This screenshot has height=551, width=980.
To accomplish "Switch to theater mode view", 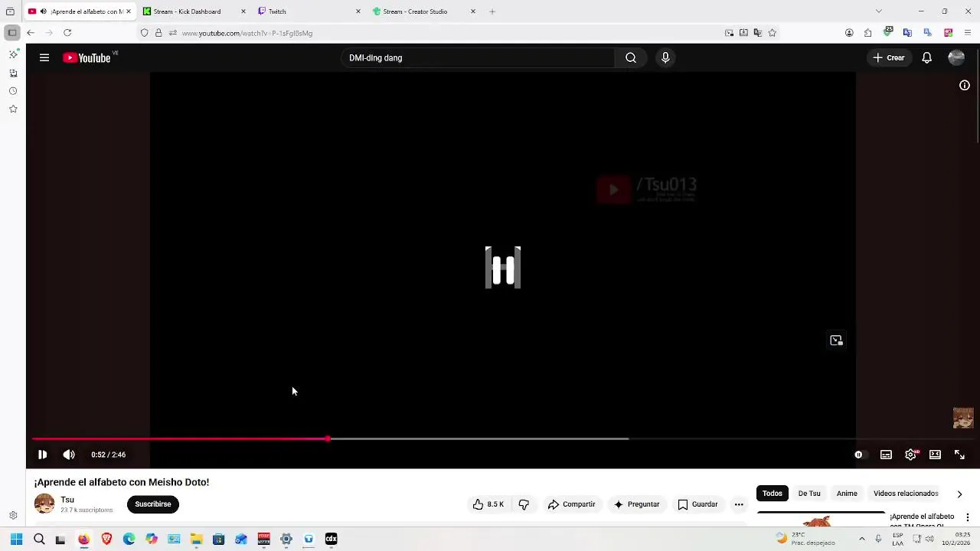I will 935,455.
